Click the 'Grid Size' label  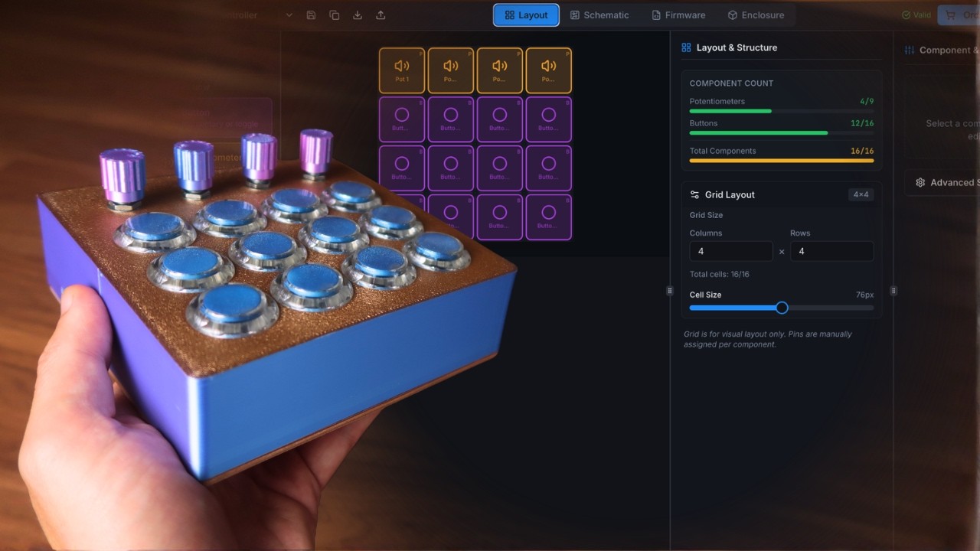pyautogui.click(x=706, y=215)
